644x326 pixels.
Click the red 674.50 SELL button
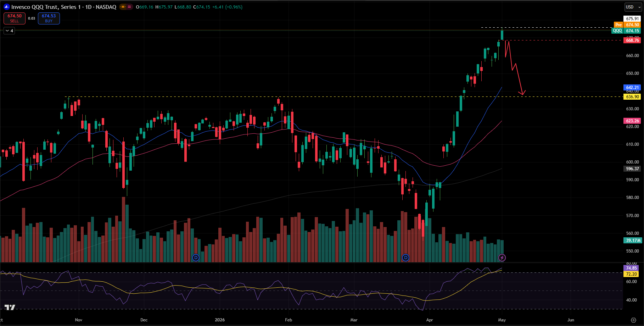pos(15,18)
